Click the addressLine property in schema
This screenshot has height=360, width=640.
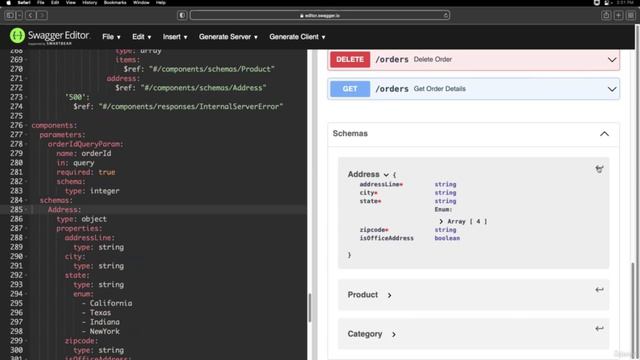click(x=381, y=184)
